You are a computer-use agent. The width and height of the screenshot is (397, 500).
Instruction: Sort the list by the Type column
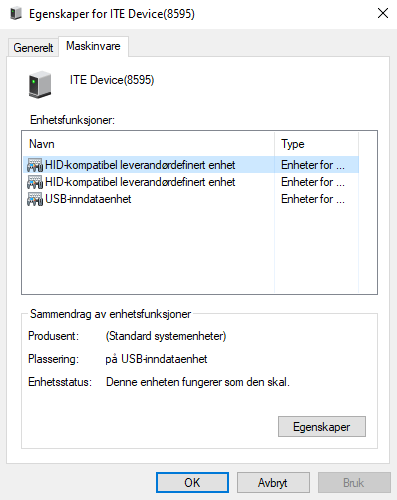[x=316, y=144]
